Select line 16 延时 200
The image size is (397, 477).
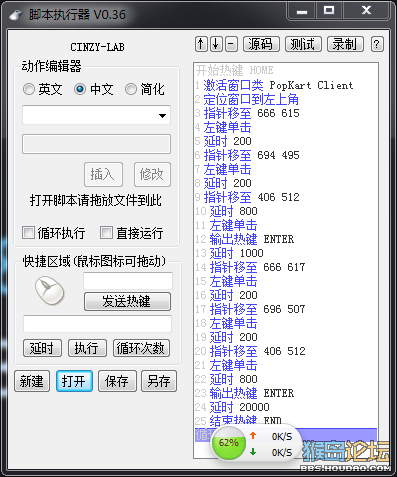click(x=286, y=295)
